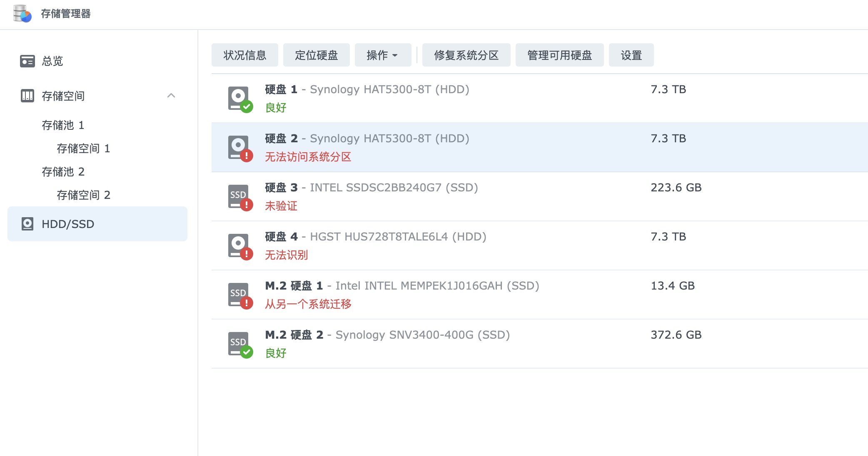This screenshot has width=868, height=456.
Task: Select 存储空间 1 in the sidebar
Action: click(x=83, y=149)
